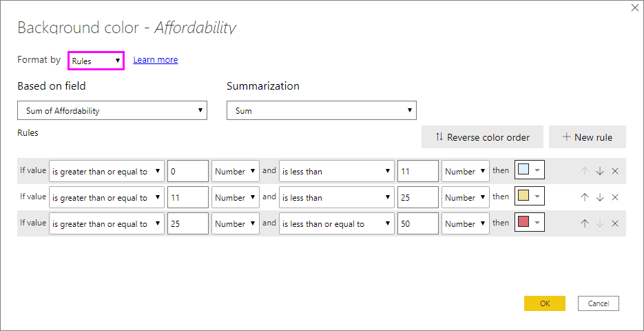Open the Format by Rules dropdown
644x331 pixels.
[96, 61]
